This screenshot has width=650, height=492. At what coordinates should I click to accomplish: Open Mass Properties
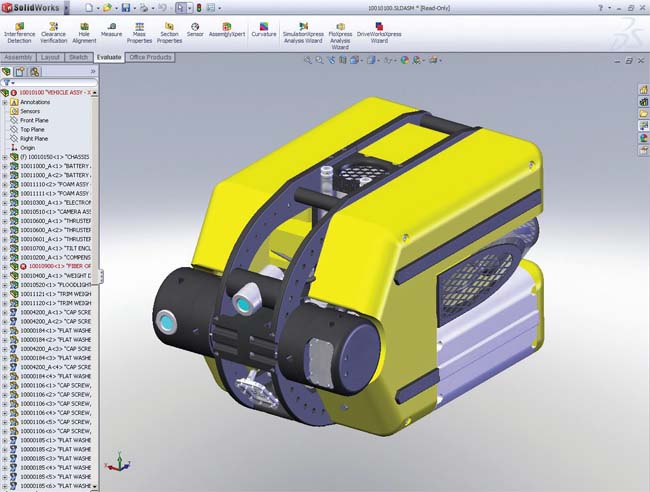(x=139, y=33)
